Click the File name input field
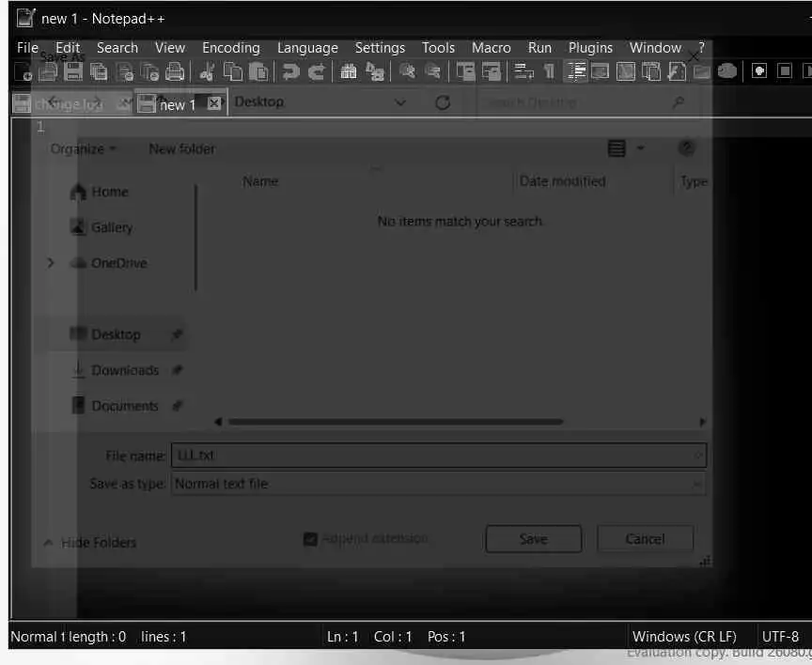812x665 pixels. (439, 456)
